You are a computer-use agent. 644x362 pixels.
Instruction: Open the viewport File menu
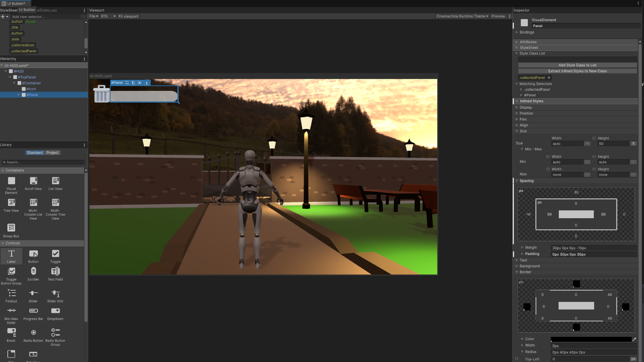point(94,16)
